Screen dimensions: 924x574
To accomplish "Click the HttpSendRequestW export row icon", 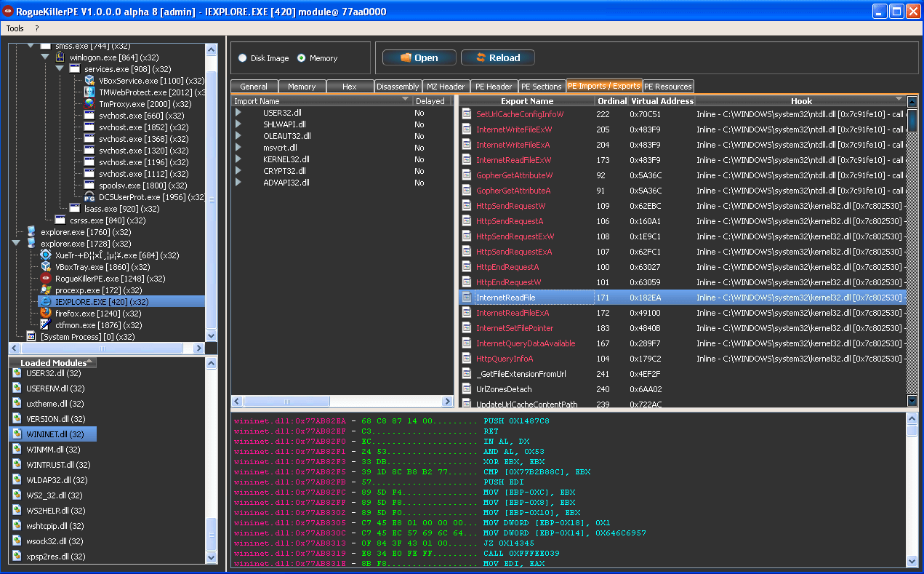I will click(467, 206).
